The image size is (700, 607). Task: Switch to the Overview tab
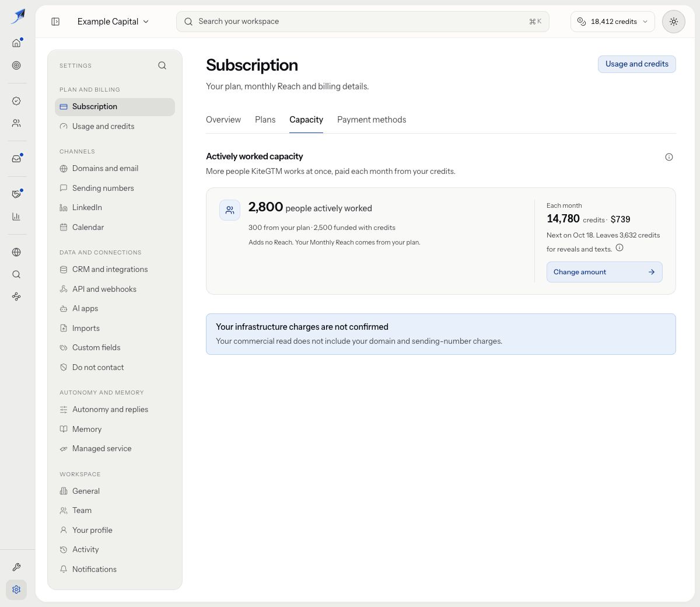[223, 120]
